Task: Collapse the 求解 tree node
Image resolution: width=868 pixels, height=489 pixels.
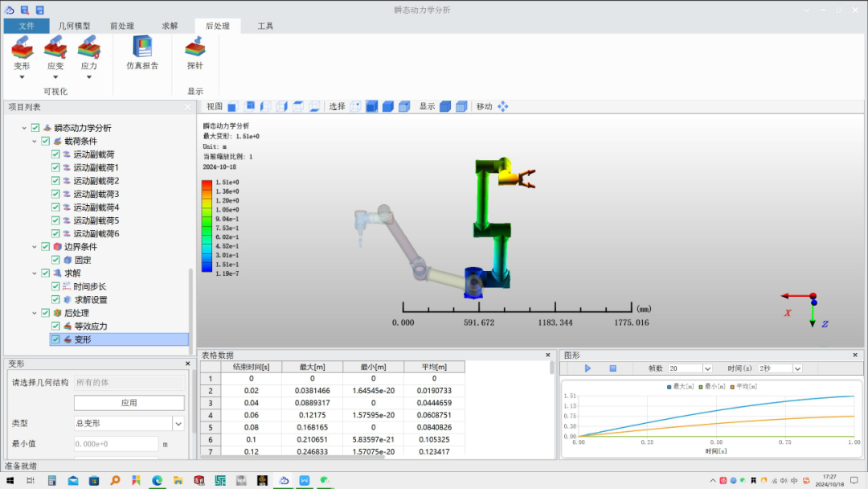Action: pos(35,273)
